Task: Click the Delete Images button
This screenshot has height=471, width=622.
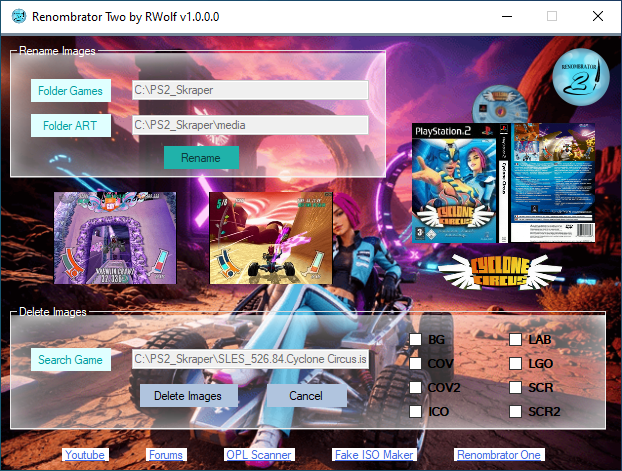Action: pos(188,396)
